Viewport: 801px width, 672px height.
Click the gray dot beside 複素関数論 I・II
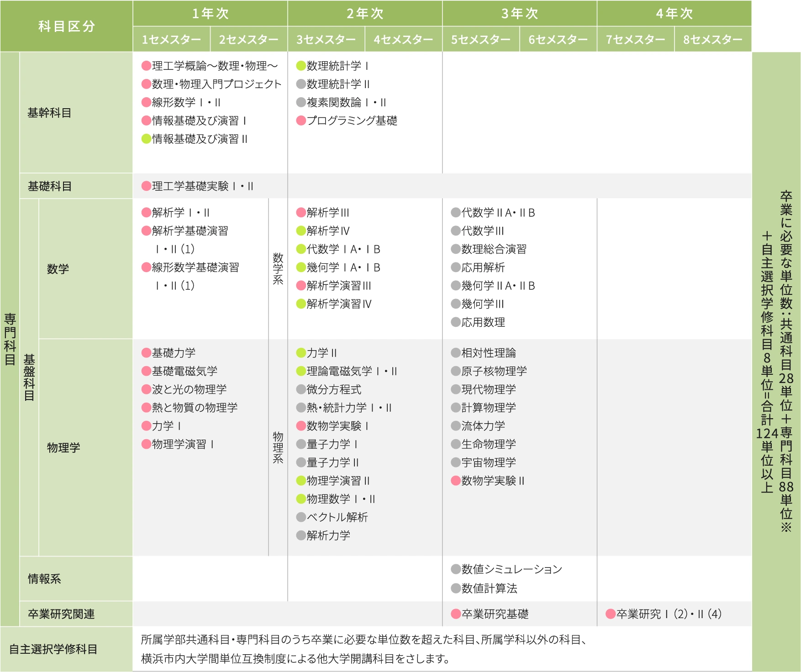pyautogui.click(x=301, y=102)
